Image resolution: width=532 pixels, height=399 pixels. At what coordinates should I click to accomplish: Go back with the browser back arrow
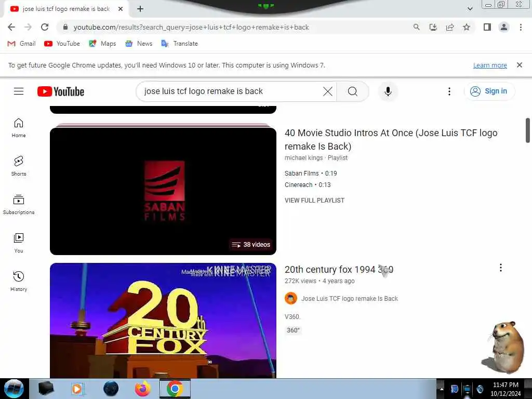(x=11, y=27)
